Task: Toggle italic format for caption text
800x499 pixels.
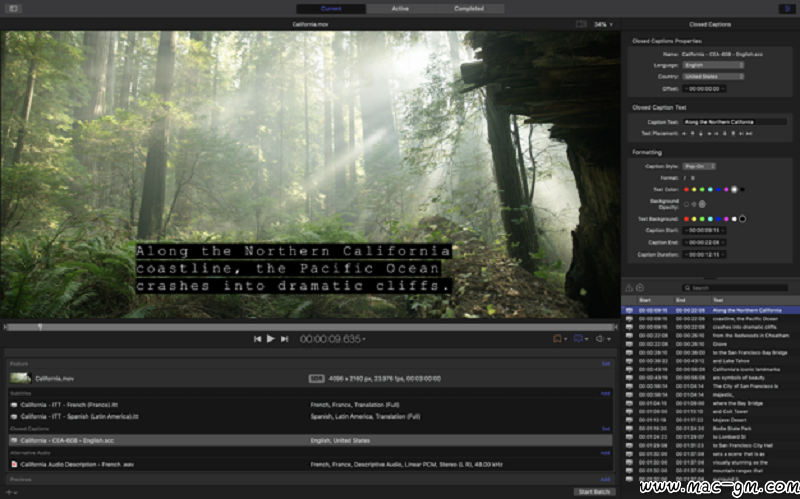Action: pos(685,178)
